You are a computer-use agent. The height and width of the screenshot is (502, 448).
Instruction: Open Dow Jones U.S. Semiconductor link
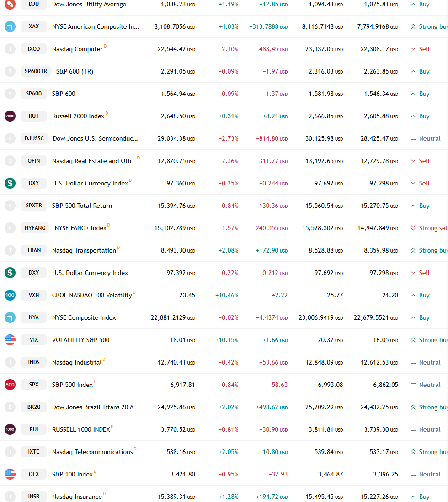tap(95, 138)
